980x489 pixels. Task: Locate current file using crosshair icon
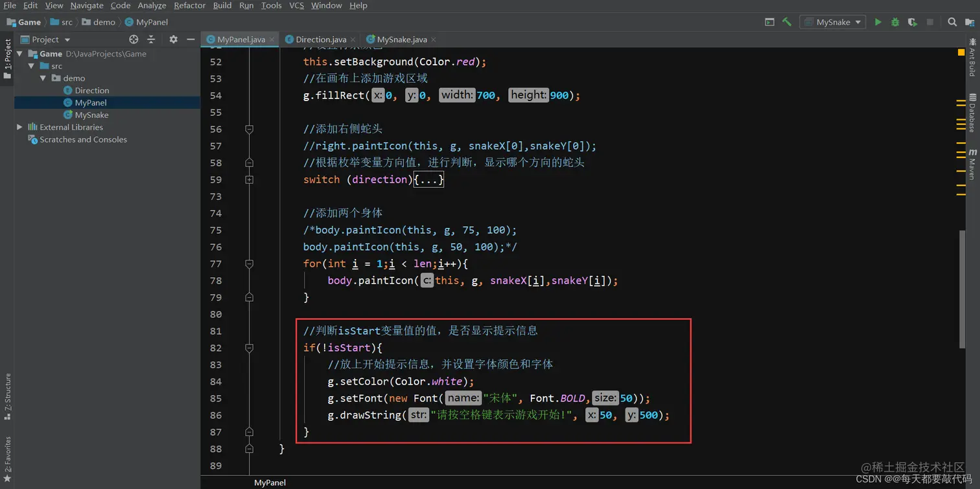click(134, 40)
